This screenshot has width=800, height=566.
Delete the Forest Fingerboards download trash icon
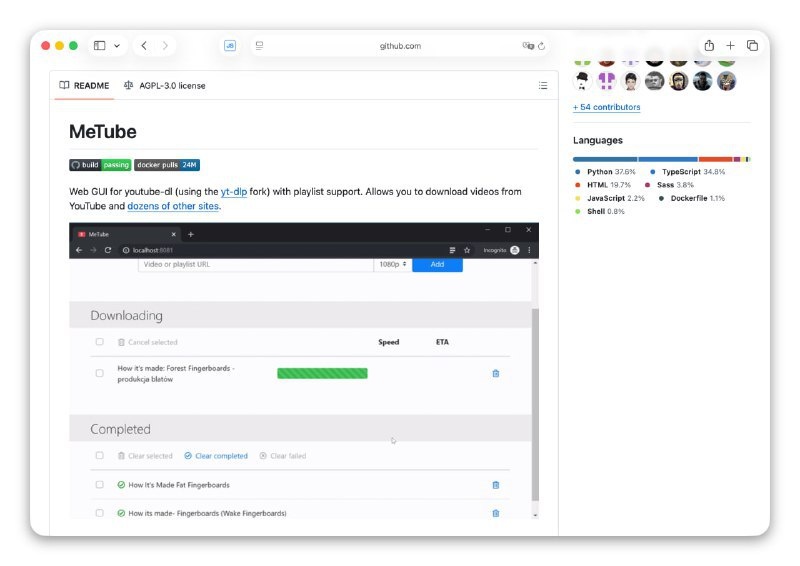pyautogui.click(x=496, y=374)
